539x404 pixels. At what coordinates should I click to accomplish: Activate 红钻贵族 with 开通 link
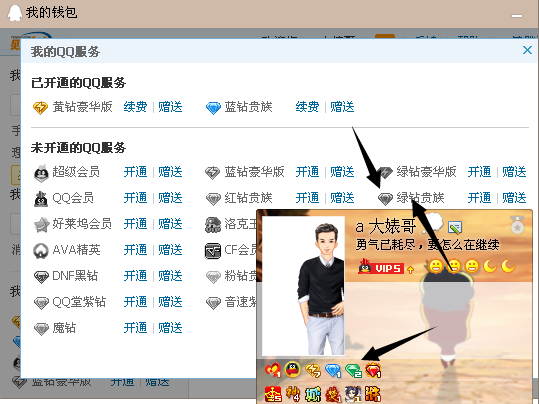pyautogui.click(x=307, y=198)
